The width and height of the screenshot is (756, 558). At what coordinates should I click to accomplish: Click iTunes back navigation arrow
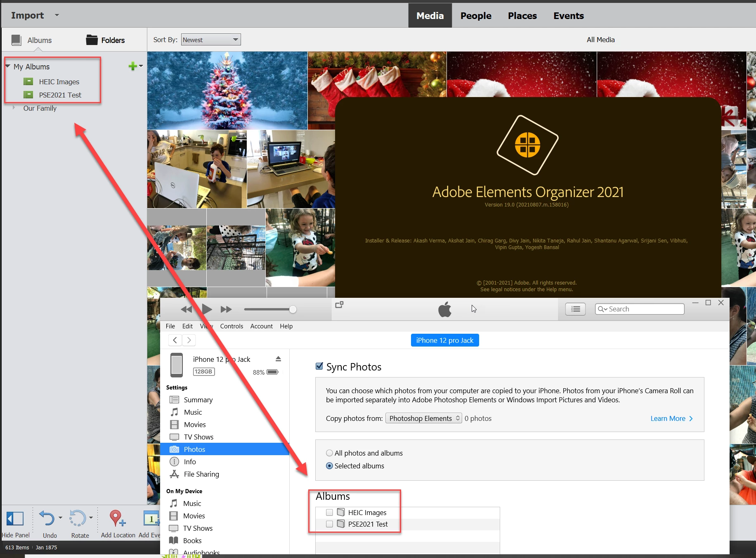click(175, 340)
